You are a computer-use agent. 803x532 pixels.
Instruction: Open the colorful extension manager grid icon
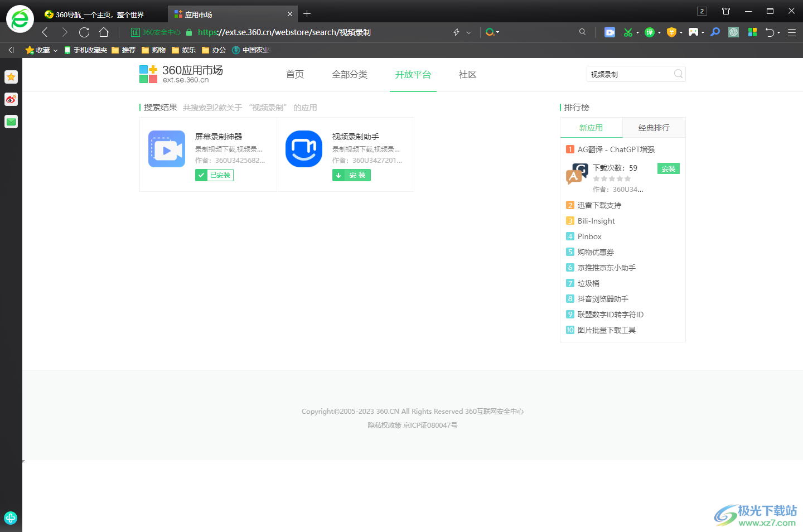[752, 32]
